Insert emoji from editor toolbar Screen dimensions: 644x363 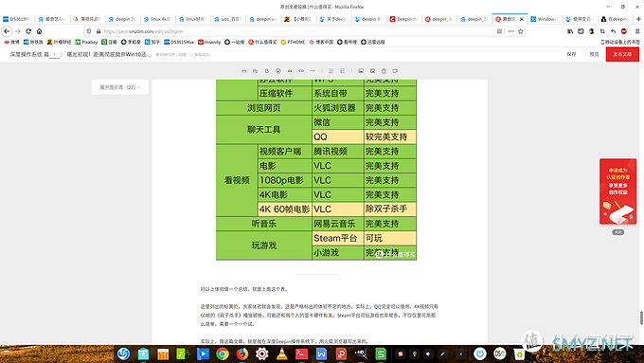pos(278,71)
